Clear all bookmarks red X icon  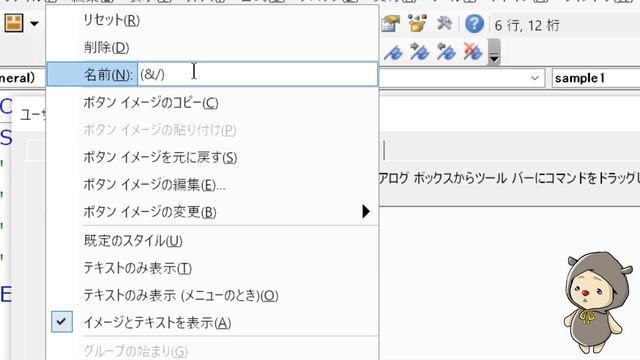[x=473, y=52]
